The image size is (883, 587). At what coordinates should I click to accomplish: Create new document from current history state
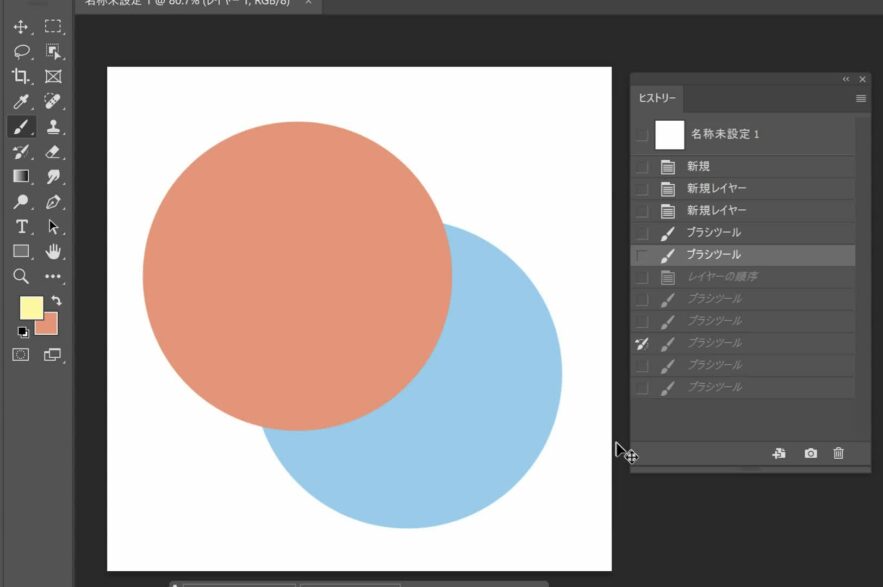point(779,453)
